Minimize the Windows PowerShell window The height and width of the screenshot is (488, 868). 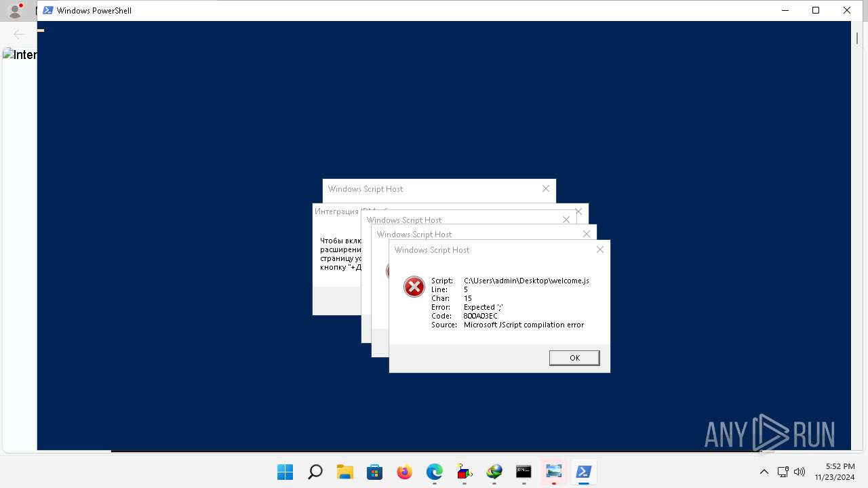(x=785, y=10)
